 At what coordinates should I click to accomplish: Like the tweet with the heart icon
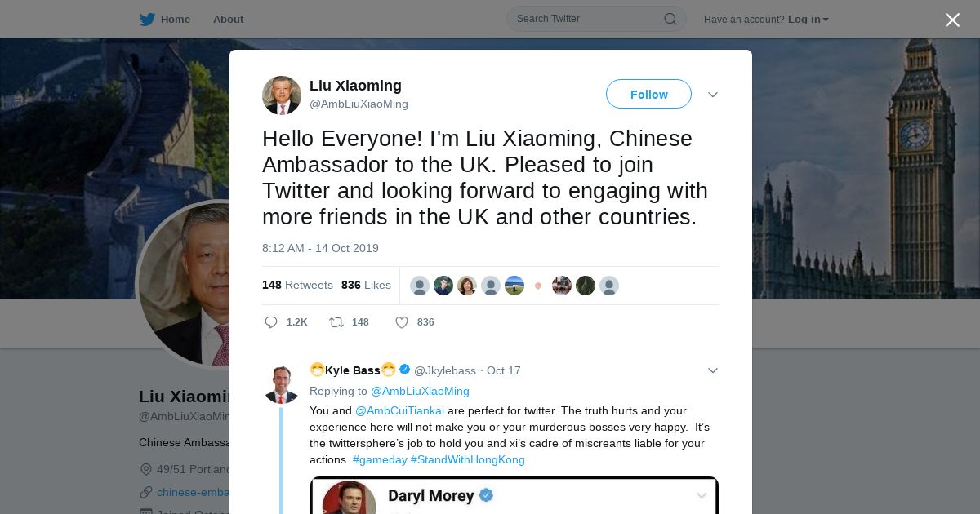click(x=402, y=322)
